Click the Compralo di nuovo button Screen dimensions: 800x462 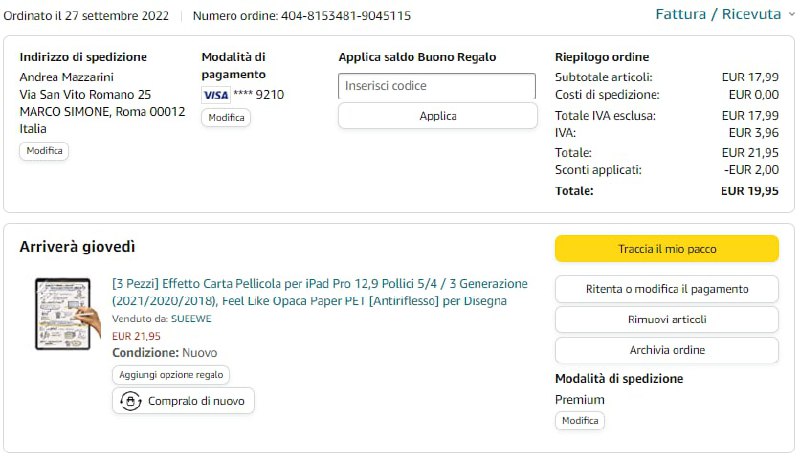pyautogui.click(x=183, y=401)
